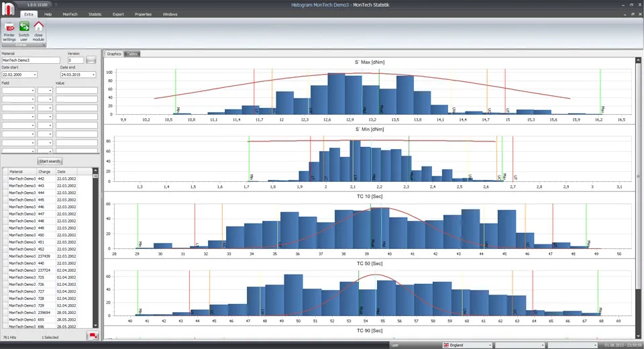The image size is (644, 349).
Task: Click the TC 50 [Sec] chart title
Action: 370,264
